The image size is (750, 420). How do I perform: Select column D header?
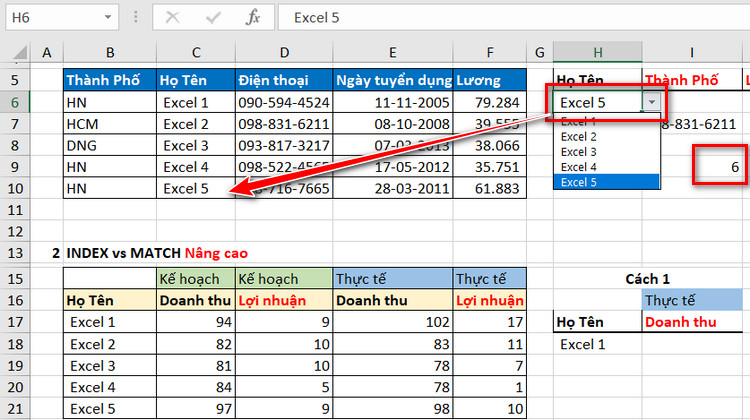pyautogui.click(x=284, y=52)
